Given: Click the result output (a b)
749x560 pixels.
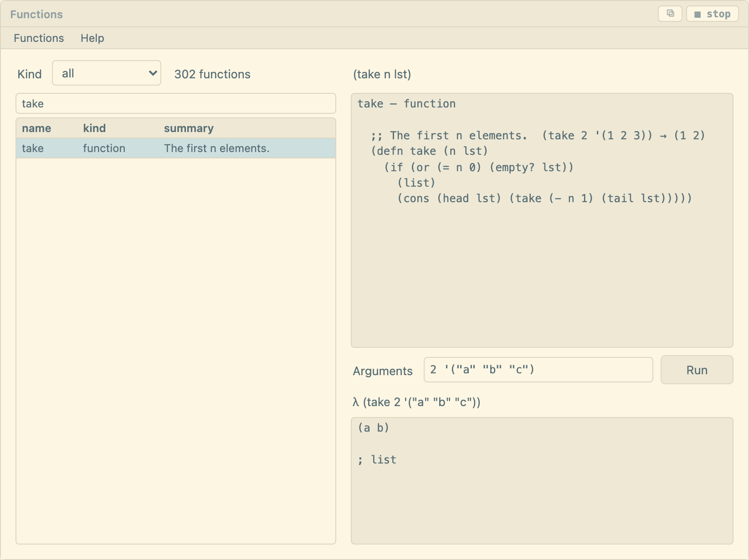Looking at the screenshot, I should 374,428.
